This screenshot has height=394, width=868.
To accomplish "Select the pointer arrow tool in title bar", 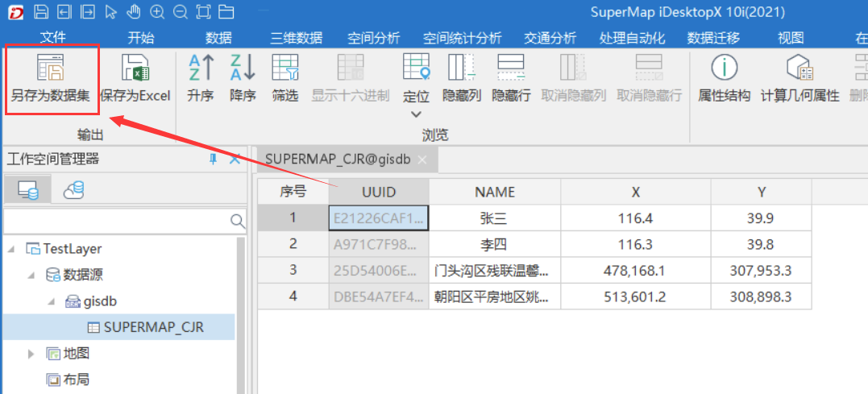I will point(110,11).
